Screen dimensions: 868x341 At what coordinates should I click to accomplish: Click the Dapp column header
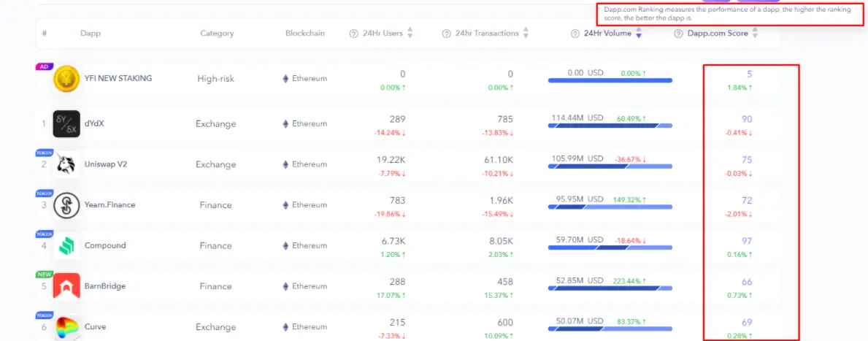point(91,33)
